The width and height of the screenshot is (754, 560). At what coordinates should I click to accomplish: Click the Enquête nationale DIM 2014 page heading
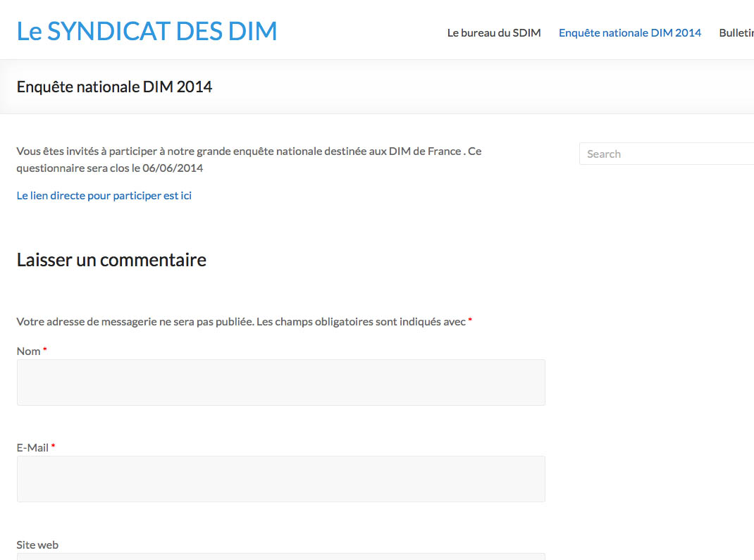pos(114,87)
